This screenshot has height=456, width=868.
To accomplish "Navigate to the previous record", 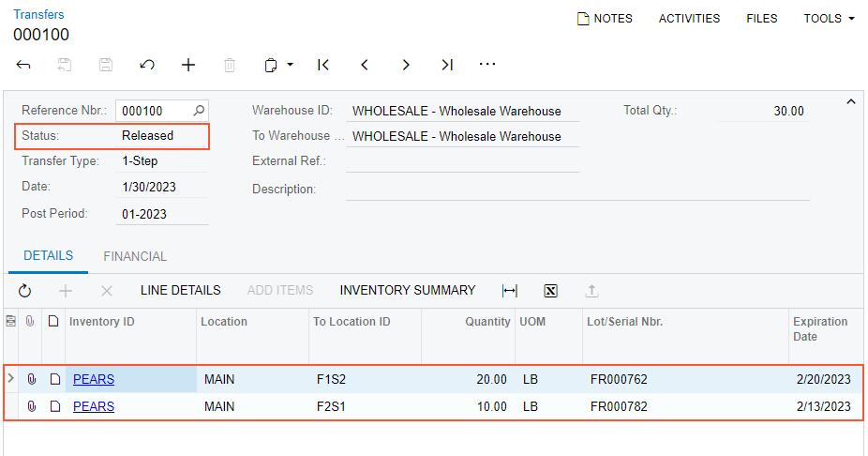I will (365, 65).
